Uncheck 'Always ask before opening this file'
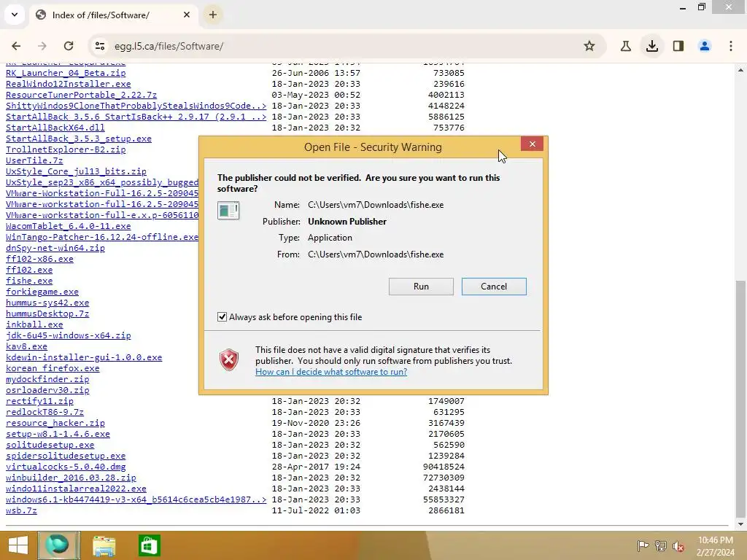The image size is (747, 560). tap(222, 316)
